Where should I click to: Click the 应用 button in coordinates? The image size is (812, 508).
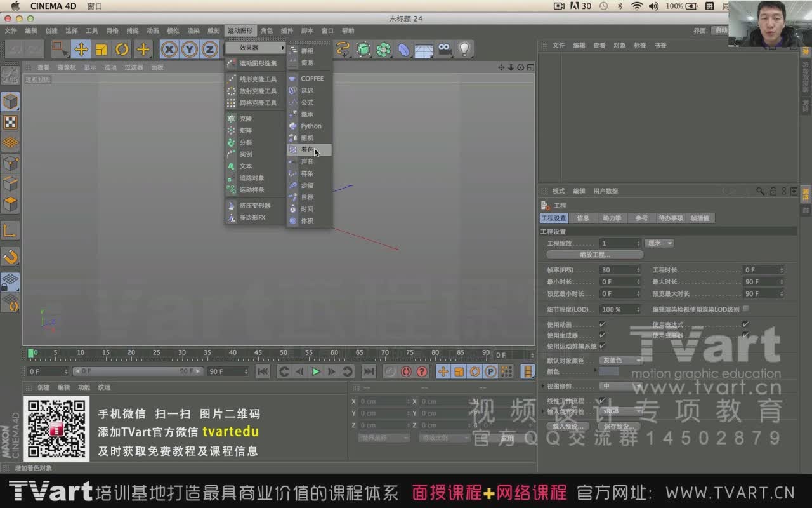[507, 438]
